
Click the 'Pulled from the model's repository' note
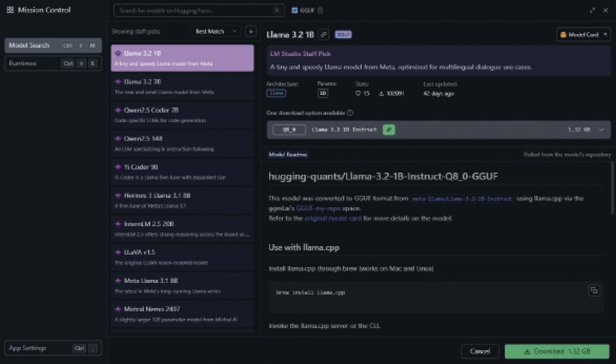coord(567,155)
